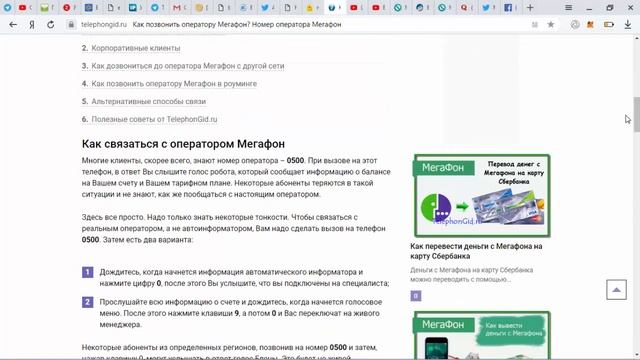
Task: Open link 'Как позвонить оператору Мегафон в роуминге'
Action: point(174,84)
